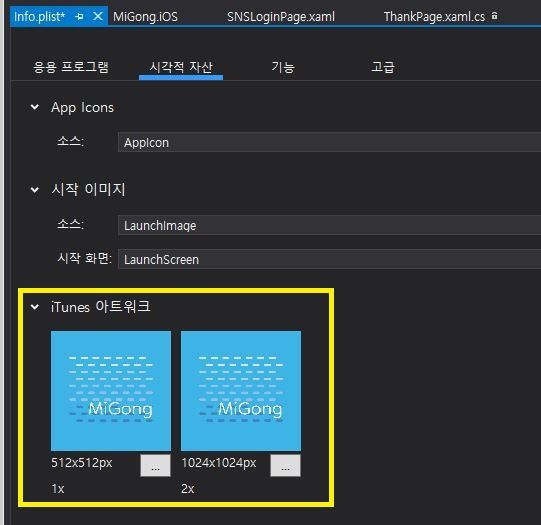The image size is (541, 525).
Task: Click the iTunes 아트워크 heading
Action: [100, 307]
